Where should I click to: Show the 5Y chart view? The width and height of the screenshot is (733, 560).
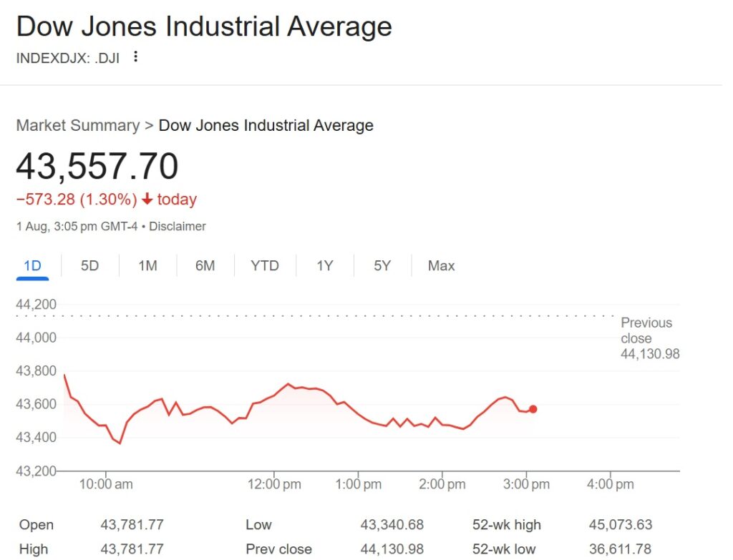382,265
